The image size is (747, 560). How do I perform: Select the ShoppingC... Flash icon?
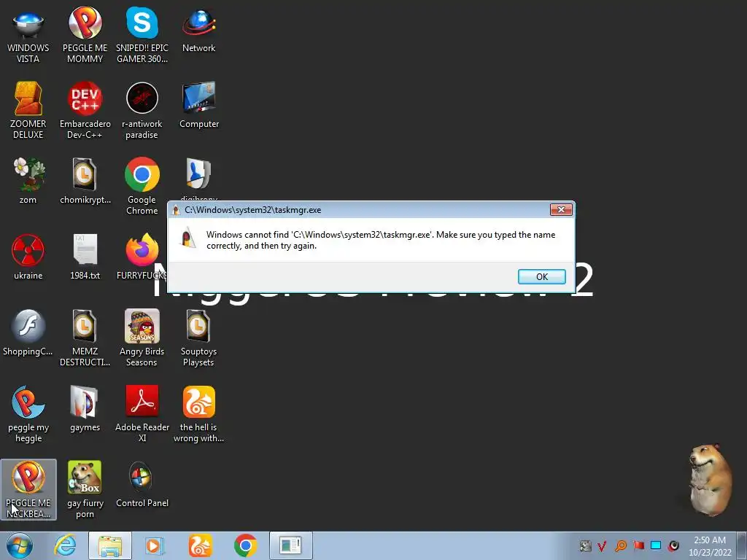(28, 332)
